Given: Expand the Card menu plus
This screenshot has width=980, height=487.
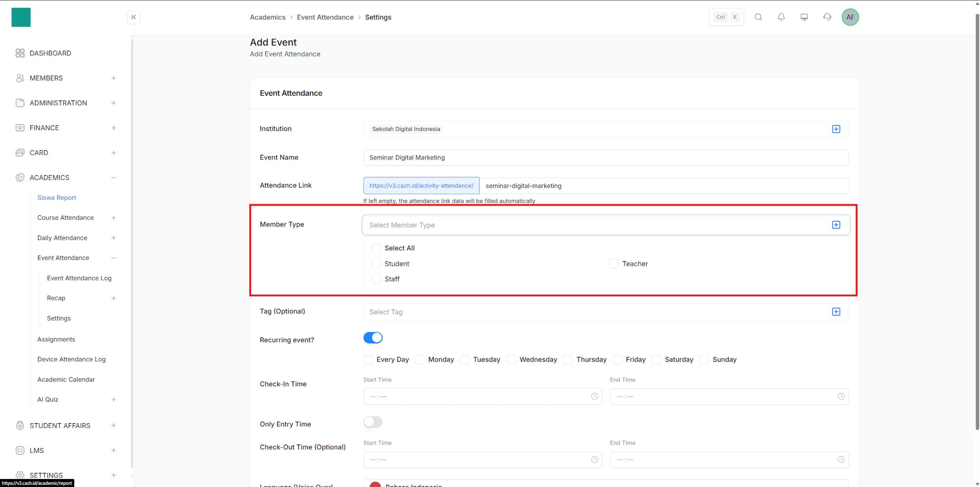Looking at the screenshot, I should coord(113,153).
